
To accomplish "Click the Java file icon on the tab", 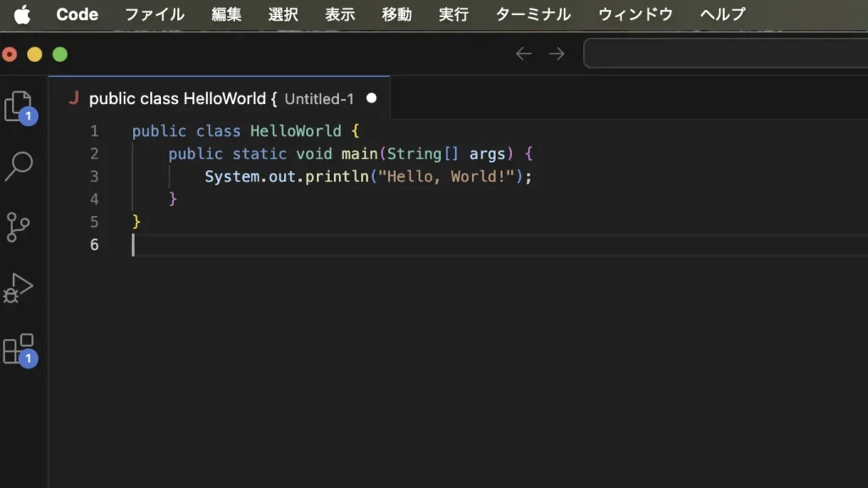I will [75, 98].
